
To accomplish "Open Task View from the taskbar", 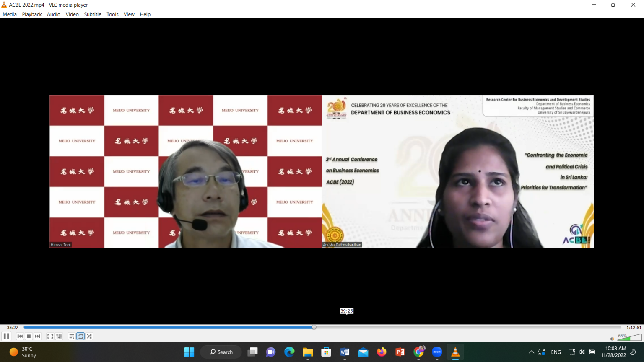I will tap(252, 352).
